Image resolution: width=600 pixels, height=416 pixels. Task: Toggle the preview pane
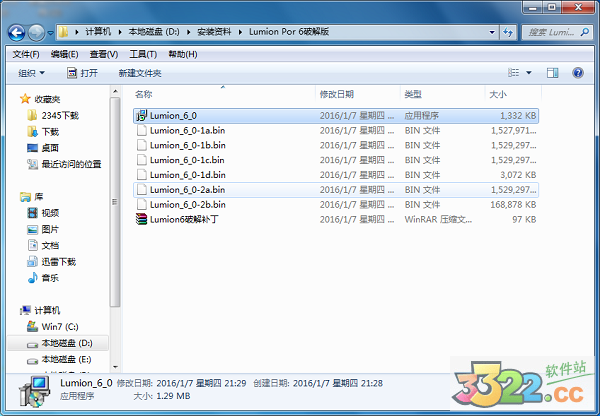tap(553, 72)
